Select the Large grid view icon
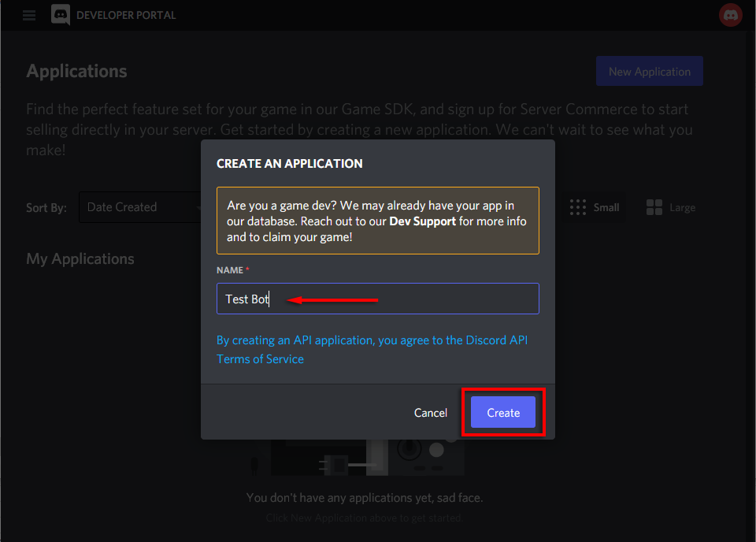This screenshot has width=756, height=542. tap(654, 207)
